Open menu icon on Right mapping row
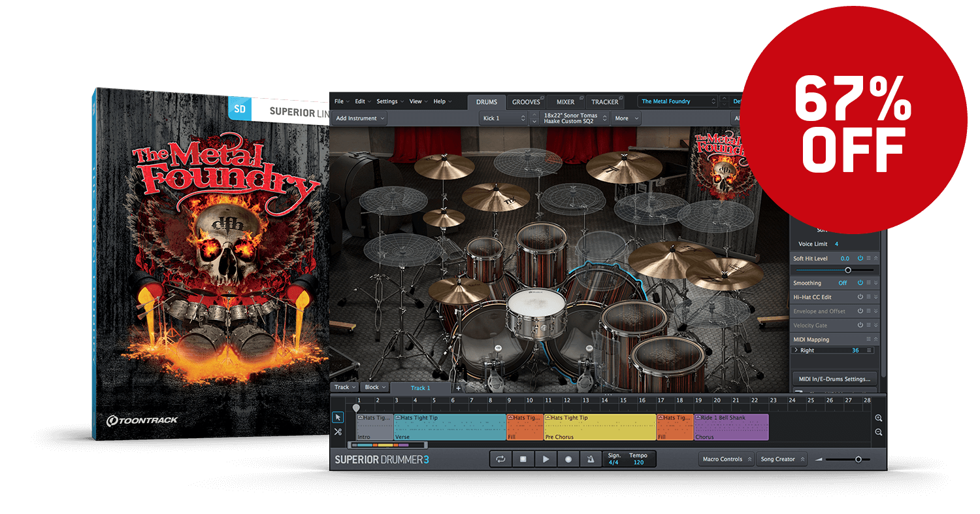 point(869,351)
